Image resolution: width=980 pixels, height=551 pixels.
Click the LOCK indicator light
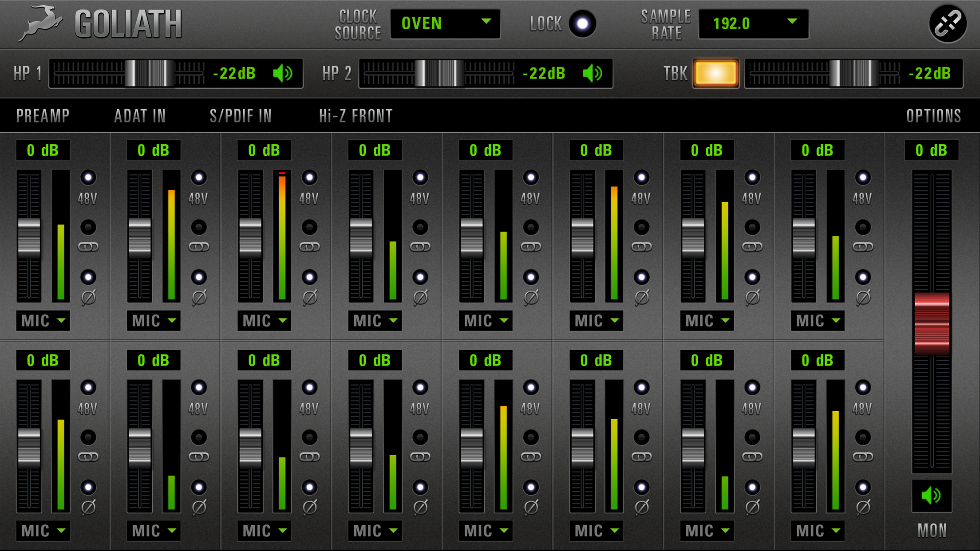(x=582, y=24)
